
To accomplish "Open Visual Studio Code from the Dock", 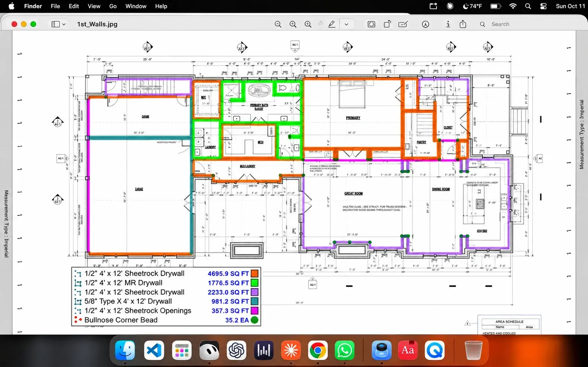I will coord(154,350).
